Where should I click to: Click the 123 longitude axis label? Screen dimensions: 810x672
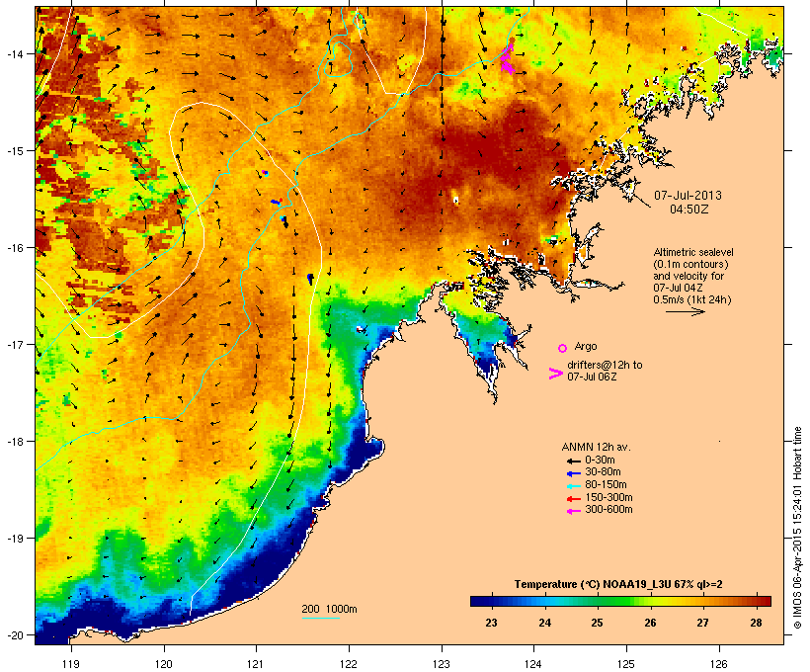[x=442, y=664]
